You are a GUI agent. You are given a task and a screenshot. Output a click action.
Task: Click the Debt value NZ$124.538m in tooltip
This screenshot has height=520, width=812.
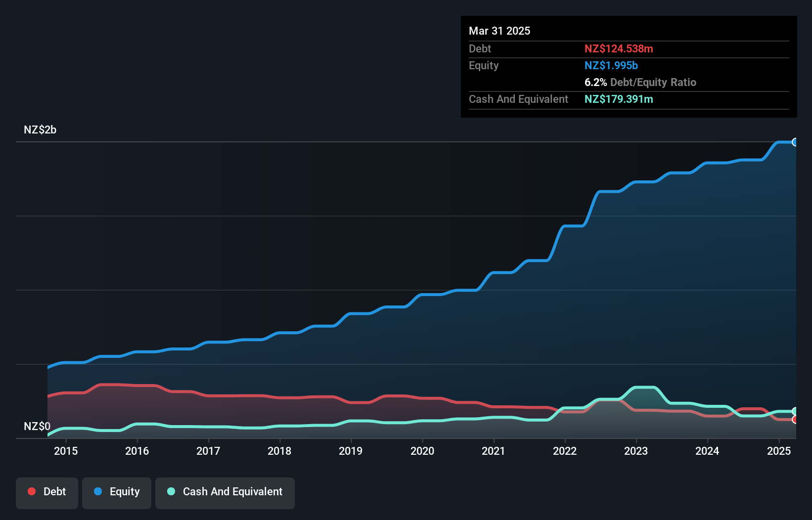point(619,48)
